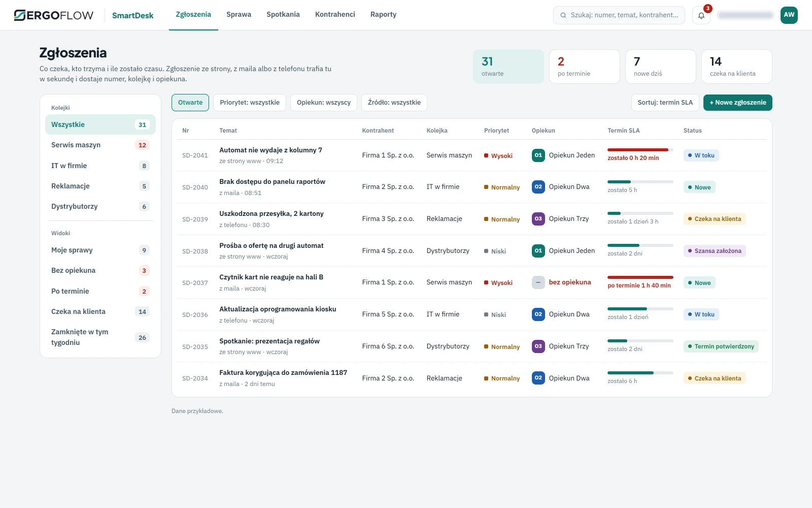Screen dimensions: 812x508
Task: Open ticket Prośba o ofertę na drugi automat
Action: pos(272,245)
